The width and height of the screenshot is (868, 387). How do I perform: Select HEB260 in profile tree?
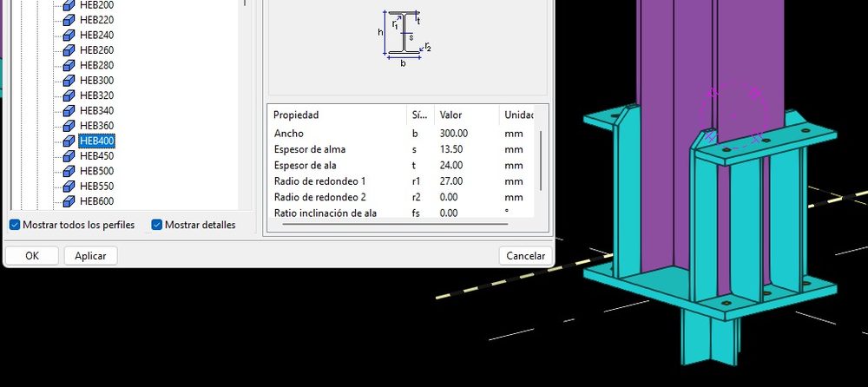click(97, 49)
